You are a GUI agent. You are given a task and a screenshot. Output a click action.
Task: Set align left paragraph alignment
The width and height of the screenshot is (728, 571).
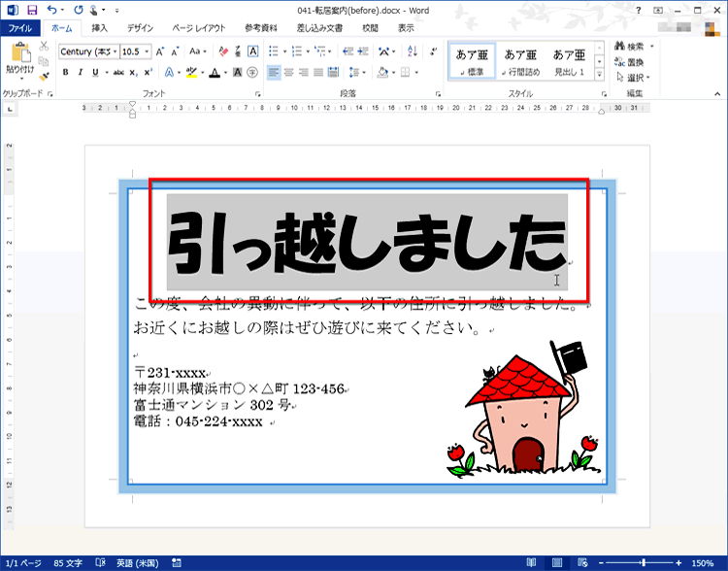coord(274,73)
